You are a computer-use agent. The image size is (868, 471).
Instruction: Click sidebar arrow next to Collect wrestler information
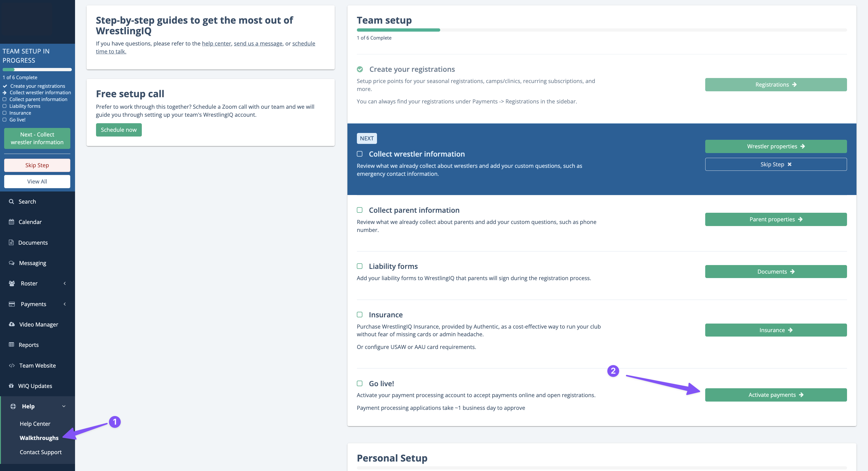click(x=5, y=93)
